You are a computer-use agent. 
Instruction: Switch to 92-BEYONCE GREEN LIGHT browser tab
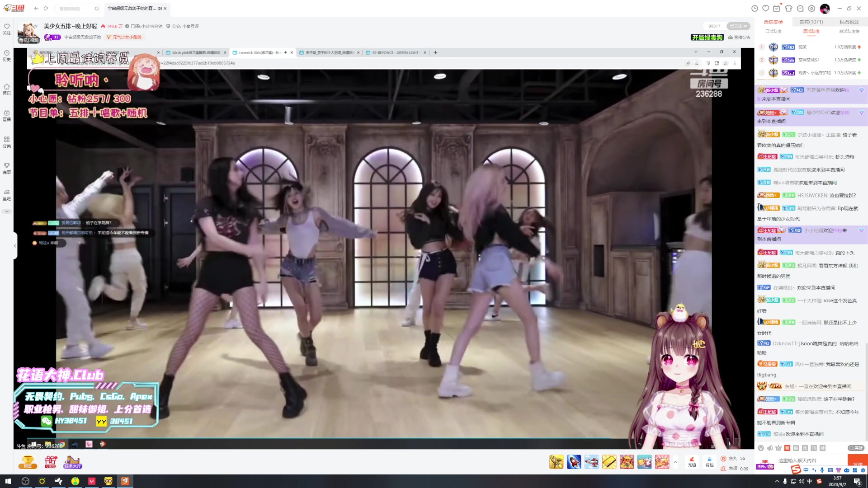[x=395, y=52]
